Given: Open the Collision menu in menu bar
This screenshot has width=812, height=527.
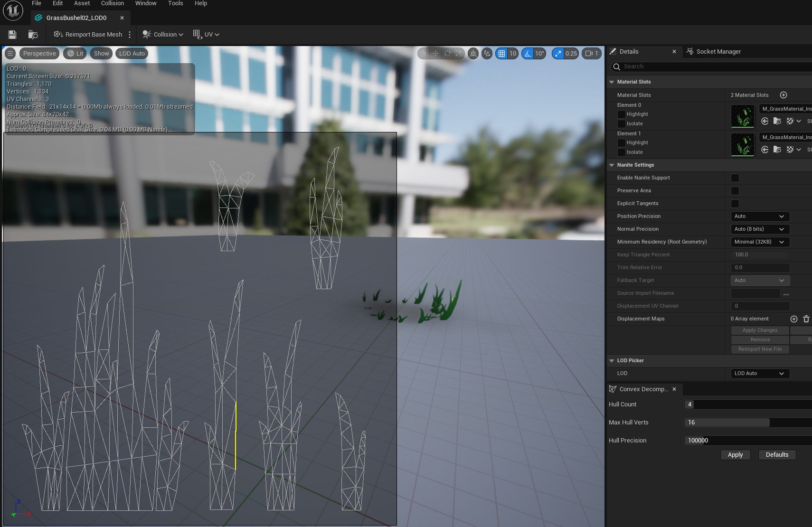Looking at the screenshot, I should tap(112, 3).
